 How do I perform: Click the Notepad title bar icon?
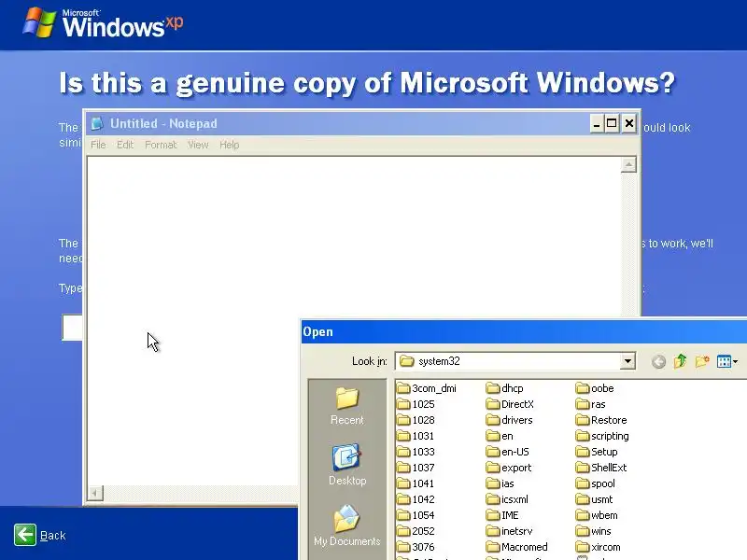97,123
